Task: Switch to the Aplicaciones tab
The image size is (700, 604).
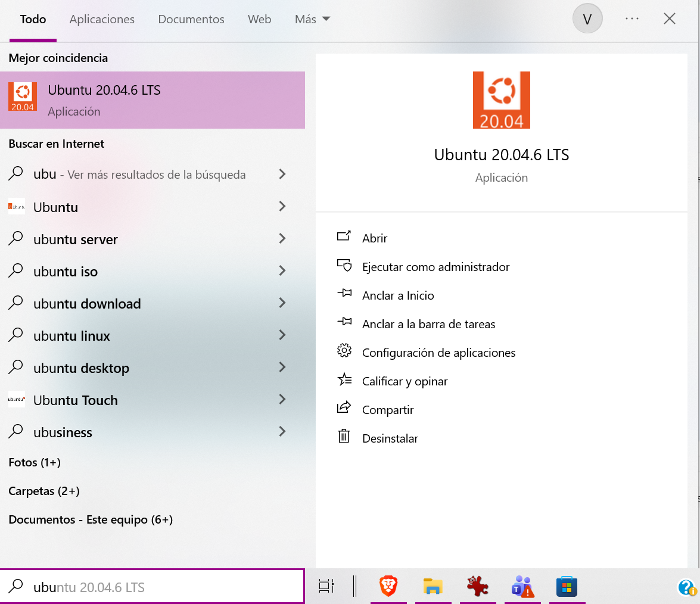Action: point(101,18)
